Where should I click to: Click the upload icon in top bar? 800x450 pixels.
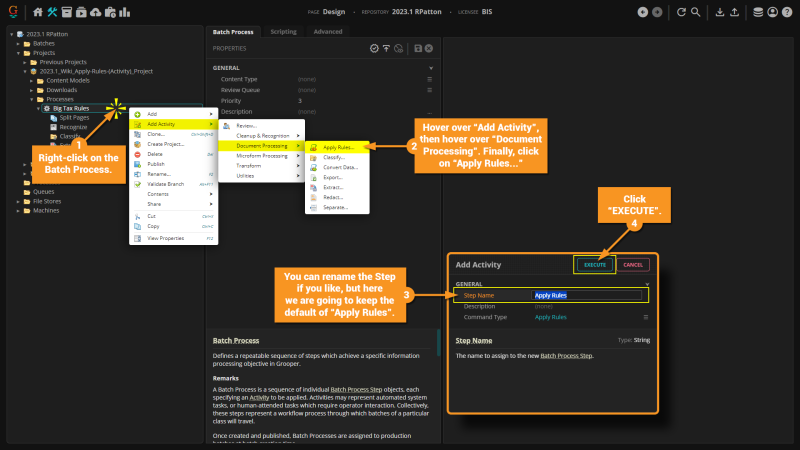coord(734,12)
